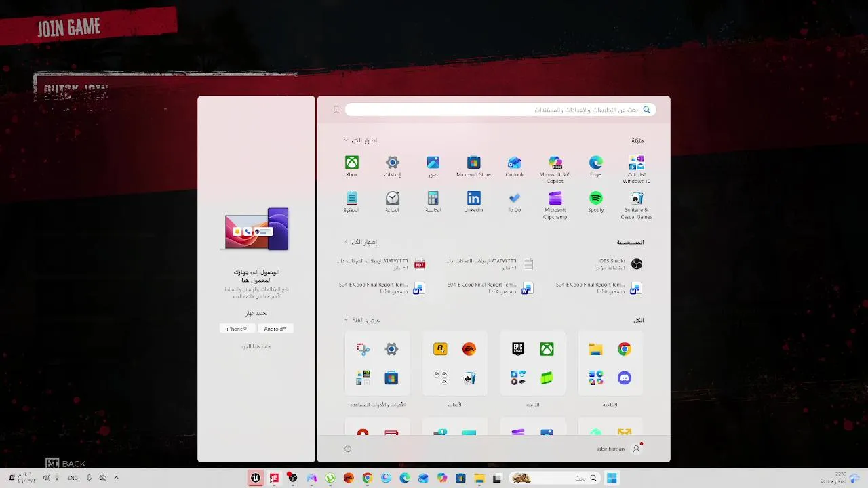
Task: Expand pinned apps with إظهار الكل
Action: [361, 140]
